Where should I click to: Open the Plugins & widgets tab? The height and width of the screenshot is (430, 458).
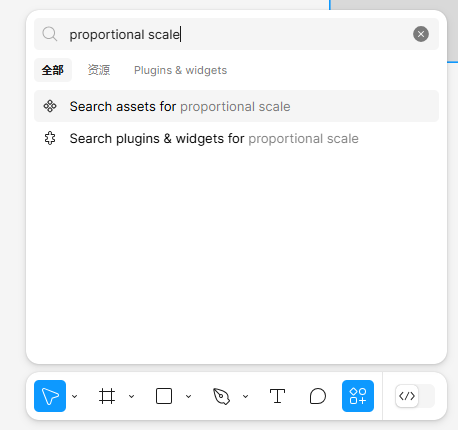(x=180, y=70)
